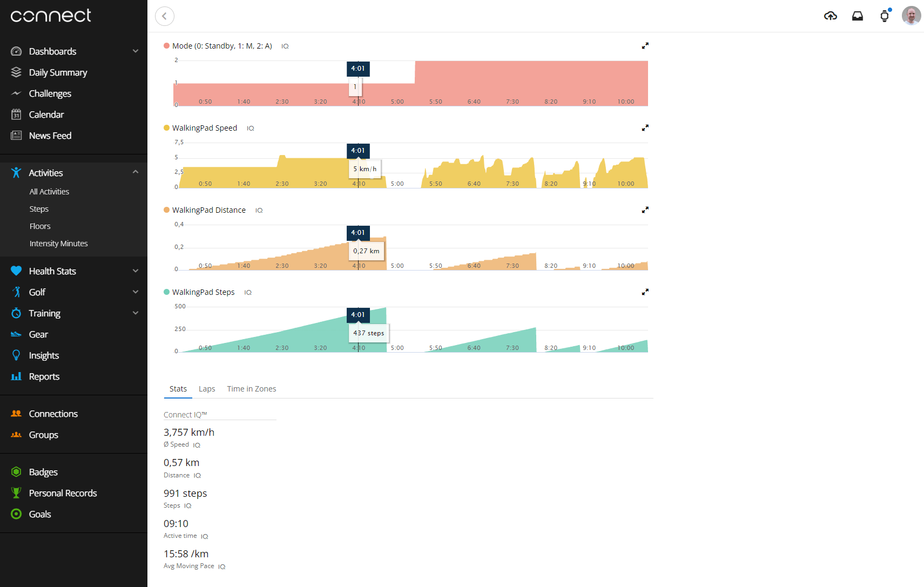Open Steps under Activities
Screen dimensions: 924x587
click(39, 209)
